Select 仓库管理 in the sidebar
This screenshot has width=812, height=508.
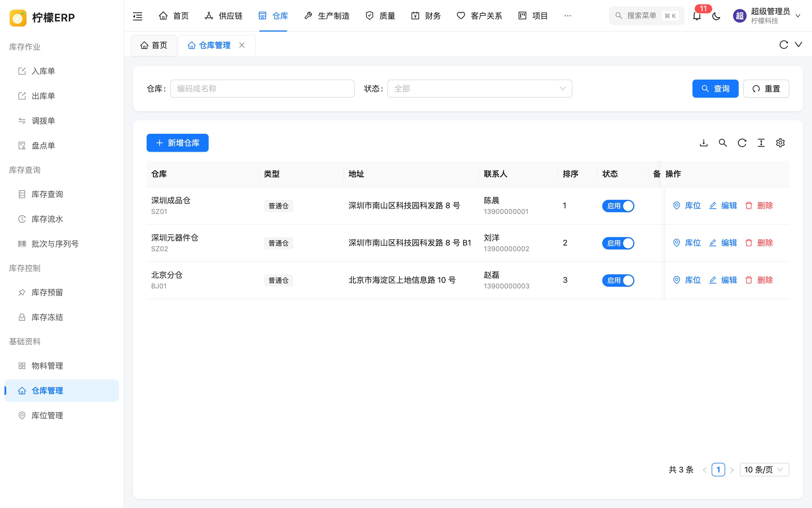pyautogui.click(x=62, y=390)
